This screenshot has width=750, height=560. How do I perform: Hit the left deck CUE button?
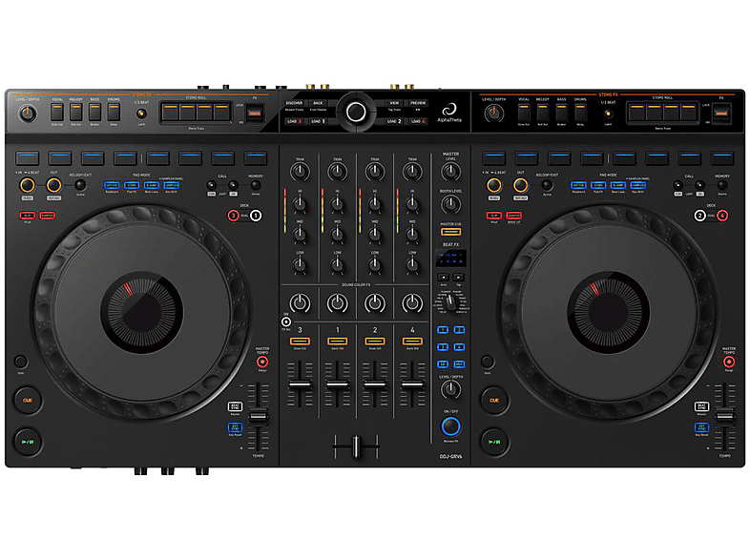coord(28,401)
